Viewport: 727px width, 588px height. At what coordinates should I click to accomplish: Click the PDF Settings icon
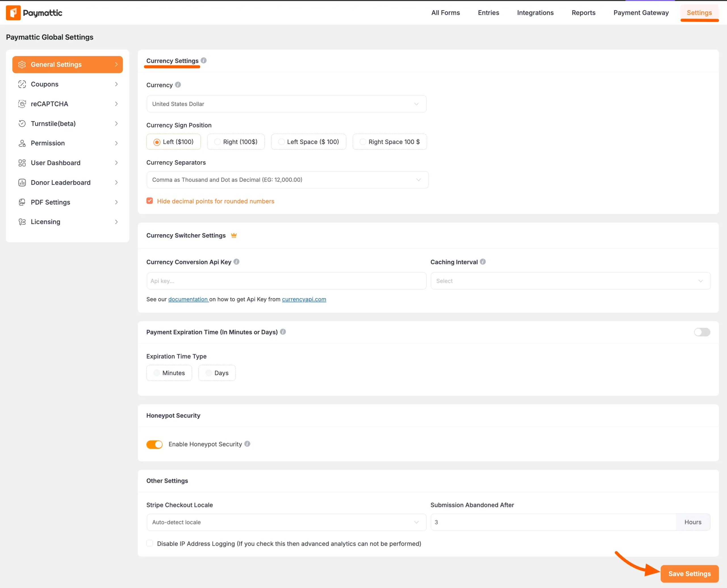click(22, 202)
